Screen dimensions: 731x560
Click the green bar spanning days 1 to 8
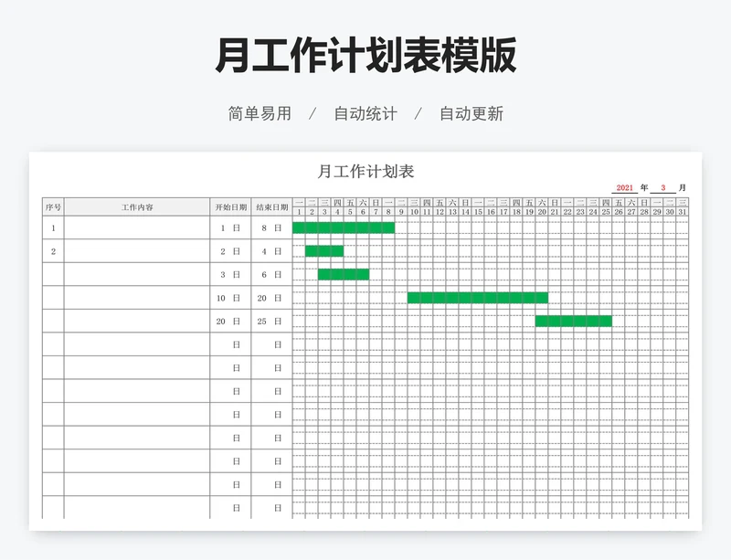tap(344, 227)
